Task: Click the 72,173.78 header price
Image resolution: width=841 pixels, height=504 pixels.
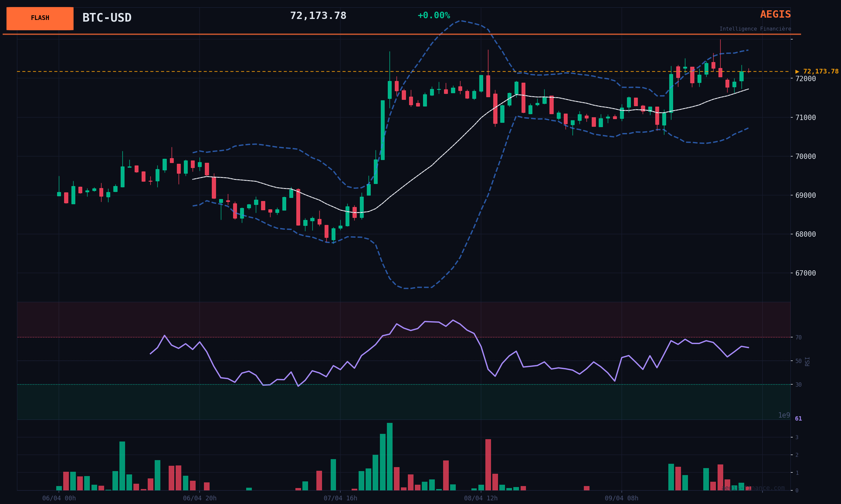Action: [x=318, y=16]
